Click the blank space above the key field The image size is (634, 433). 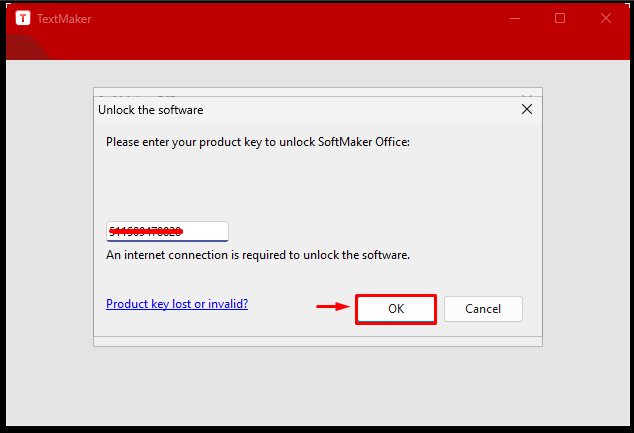318,186
